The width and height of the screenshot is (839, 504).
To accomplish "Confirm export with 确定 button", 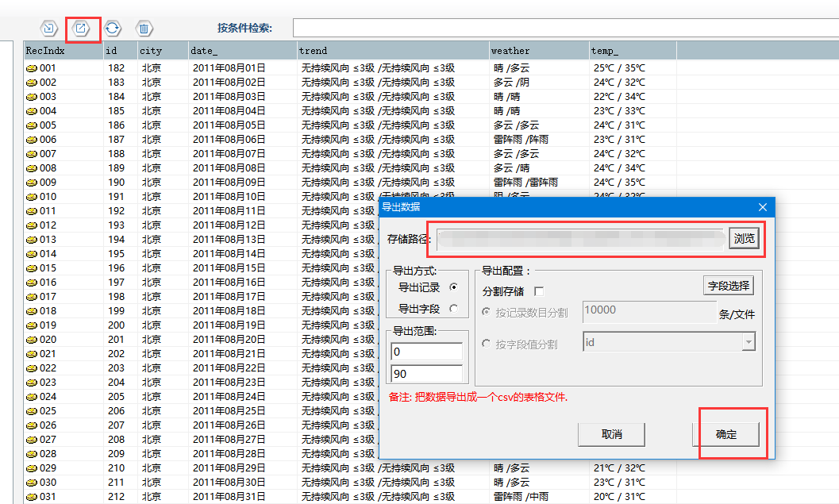I will pyautogui.click(x=726, y=434).
